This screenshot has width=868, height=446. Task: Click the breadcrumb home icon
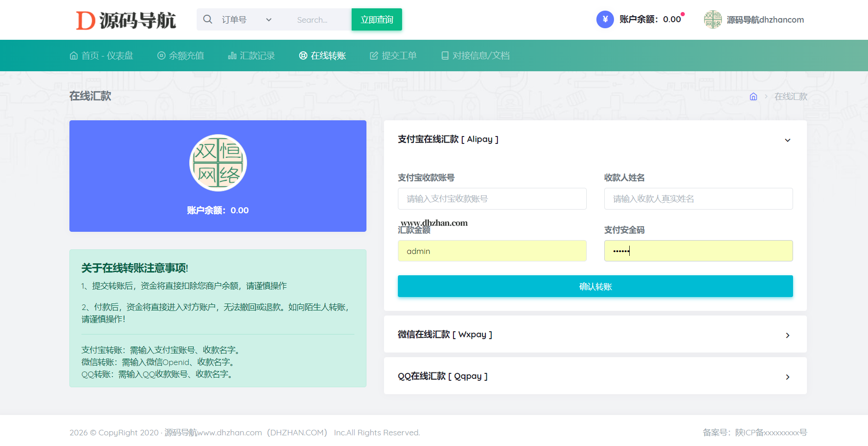point(753,97)
